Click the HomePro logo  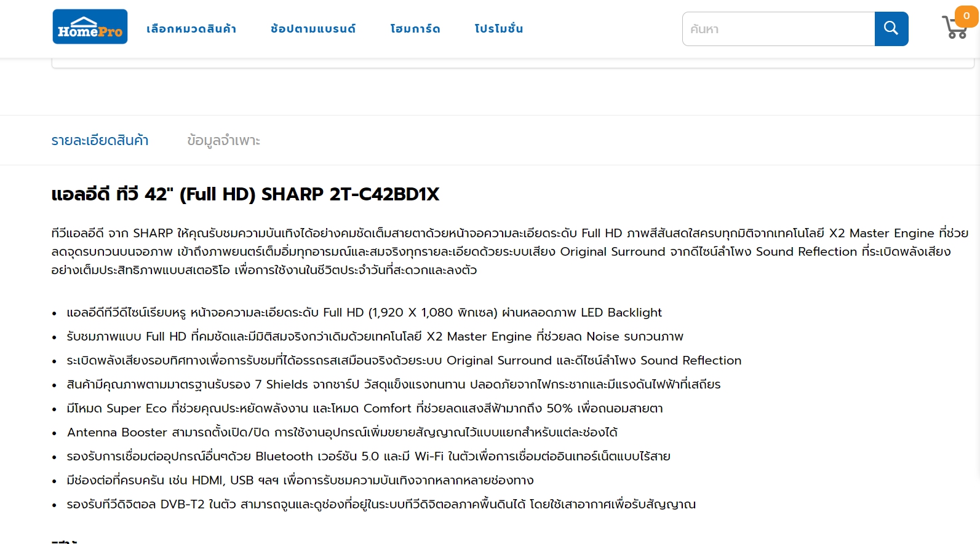[x=90, y=26]
